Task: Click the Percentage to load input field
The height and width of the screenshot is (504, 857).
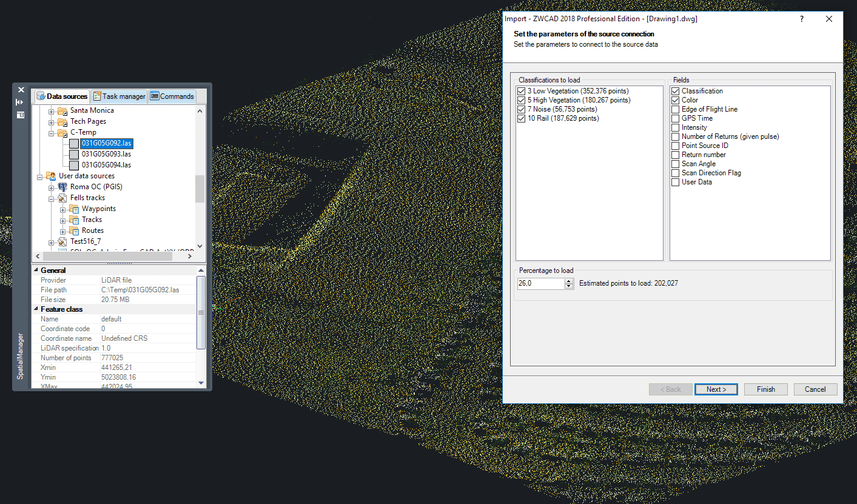Action: [x=540, y=283]
